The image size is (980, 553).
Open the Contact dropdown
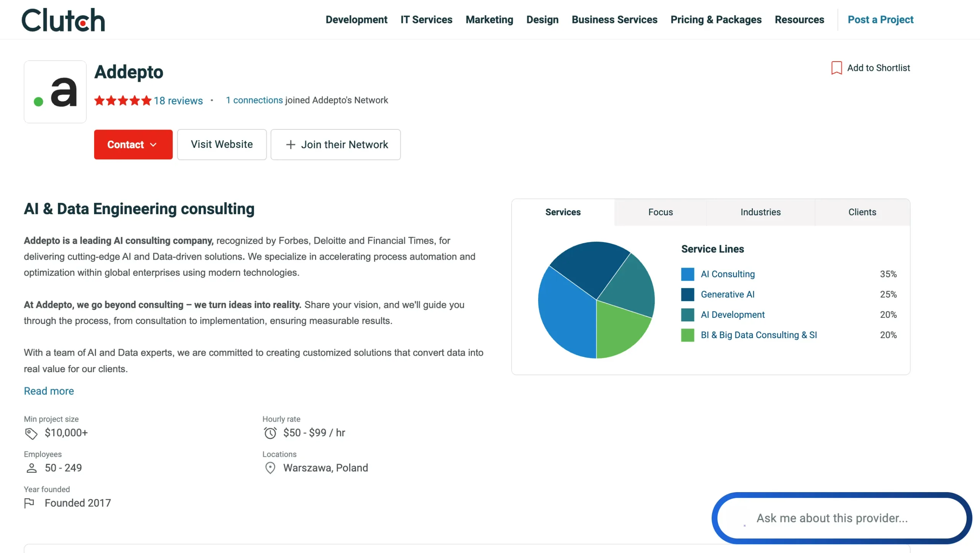point(133,144)
